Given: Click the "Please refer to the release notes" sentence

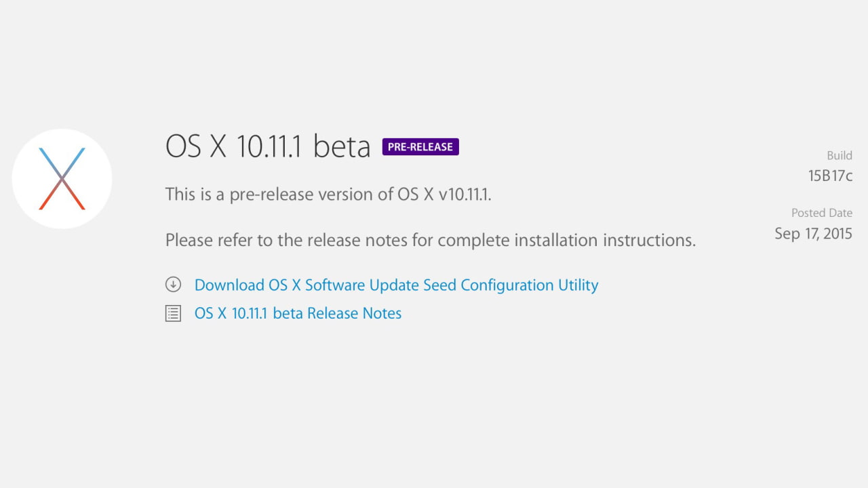Looking at the screenshot, I should [x=430, y=240].
